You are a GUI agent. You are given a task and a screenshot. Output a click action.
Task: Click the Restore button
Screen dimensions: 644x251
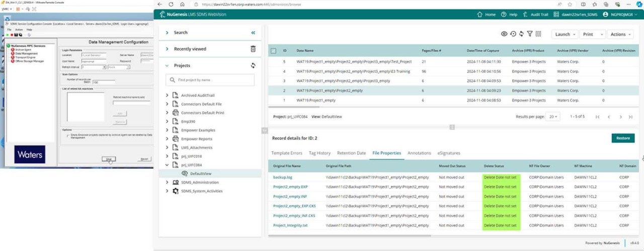pyautogui.click(x=623, y=138)
